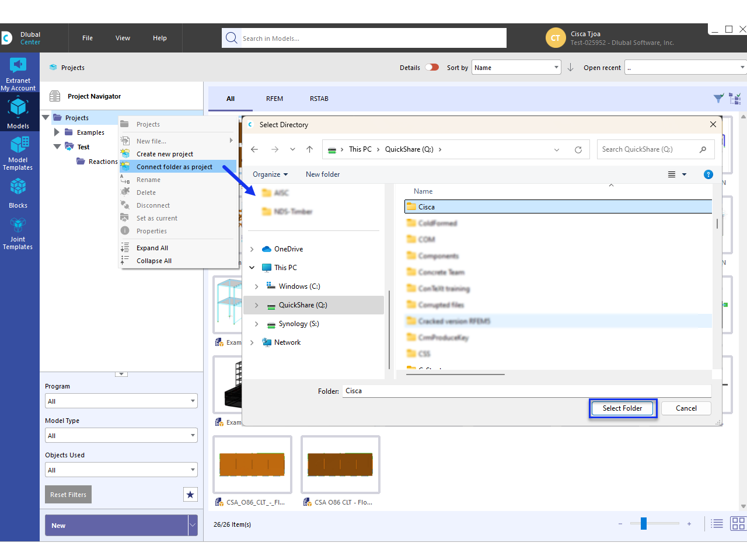Open Model Templates in the sidebar
Screen dimensions: 747x560
pyautogui.click(x=19, y=153)
